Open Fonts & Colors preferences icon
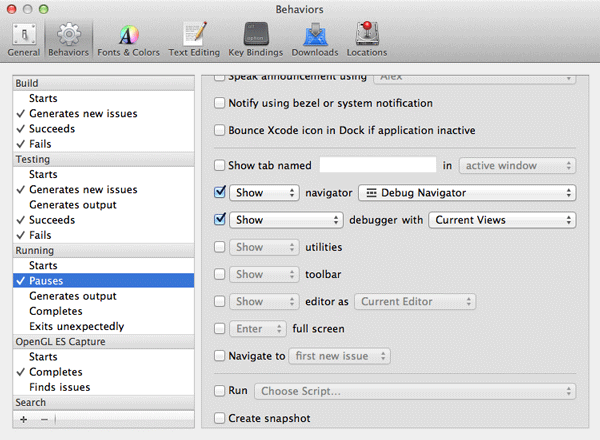Viewport: 600px width, 440px height. click(129, 39)
